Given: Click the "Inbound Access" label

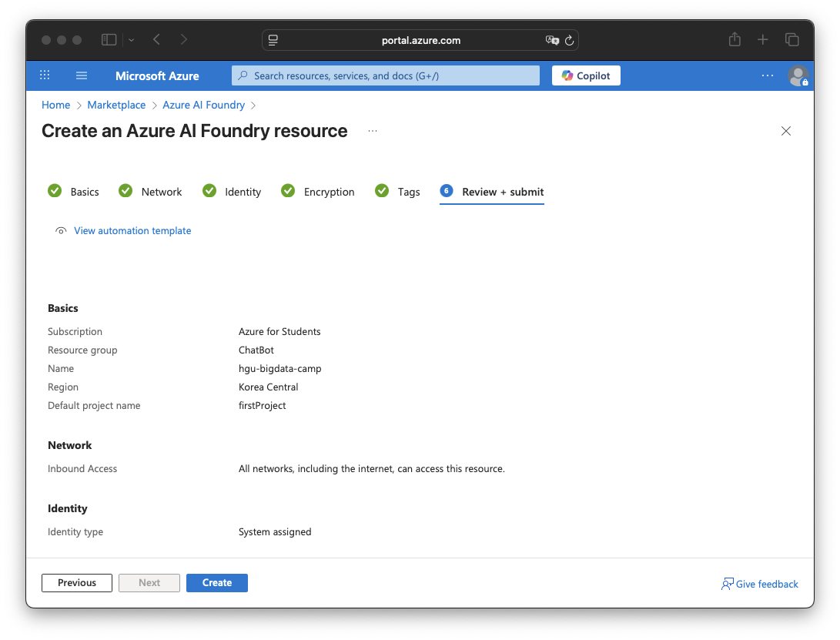Looking at the screenshot, I should (x=82, y=468).
